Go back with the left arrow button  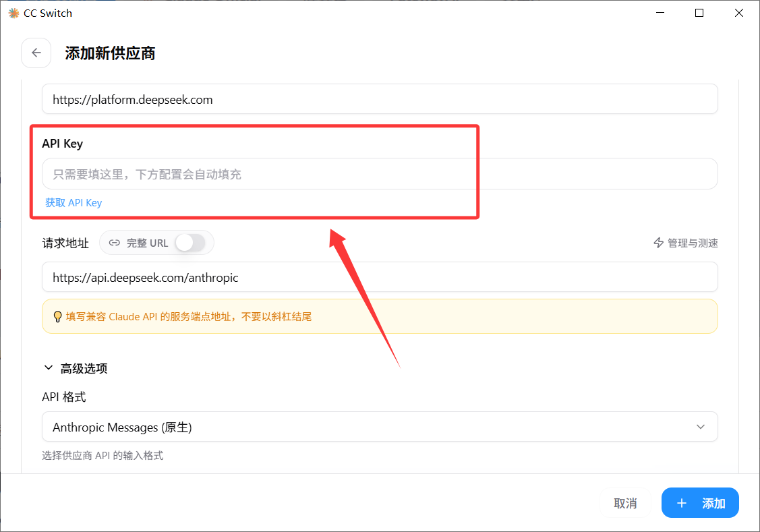point(36,53)
